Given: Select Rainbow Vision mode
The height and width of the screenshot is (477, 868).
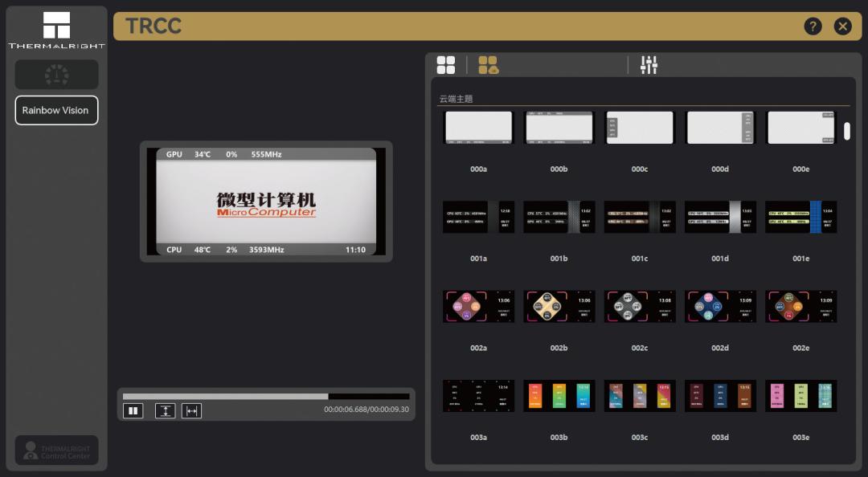Looking at the screenshot, I should click(56, 110).
